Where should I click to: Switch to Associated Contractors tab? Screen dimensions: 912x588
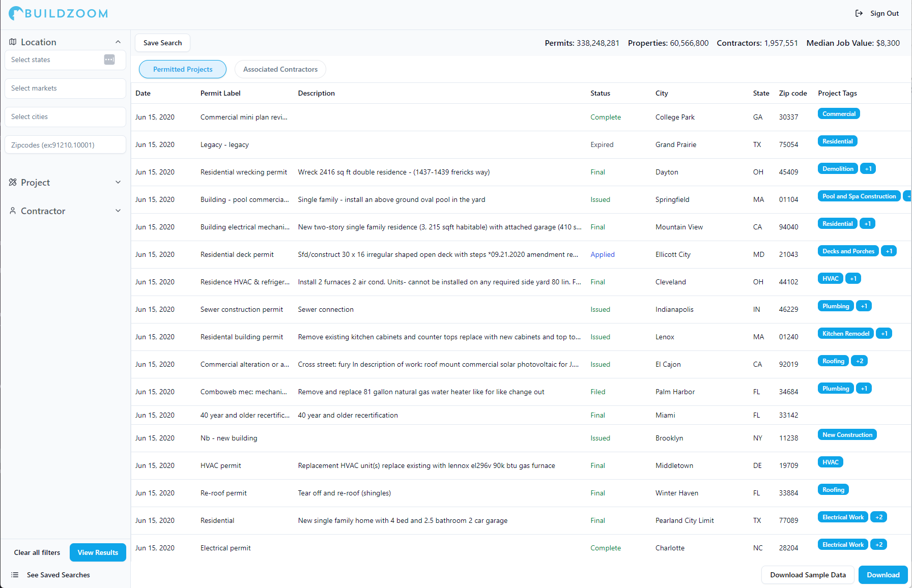(x=280, y=70)
